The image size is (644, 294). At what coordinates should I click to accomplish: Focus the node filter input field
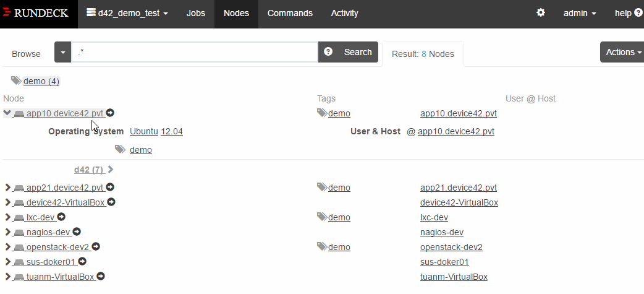[x=195, y=52]
